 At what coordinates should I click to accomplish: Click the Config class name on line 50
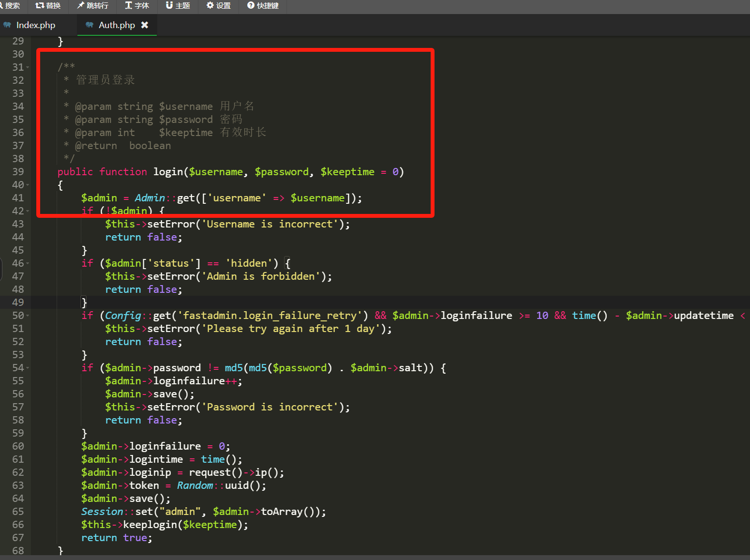123,316
